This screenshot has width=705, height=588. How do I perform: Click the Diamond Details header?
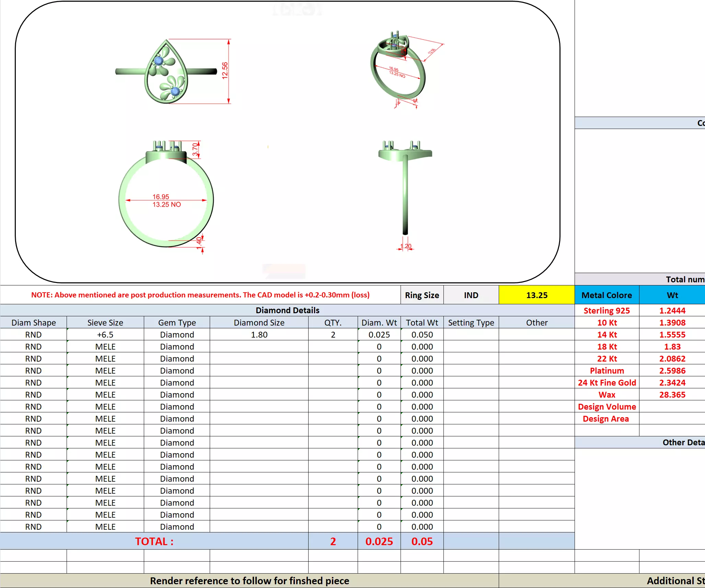(287, 310)
